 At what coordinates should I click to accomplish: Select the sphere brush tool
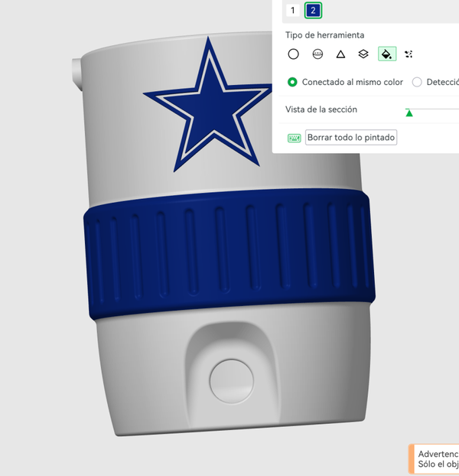pyautogui.click(x=317, y=54)
